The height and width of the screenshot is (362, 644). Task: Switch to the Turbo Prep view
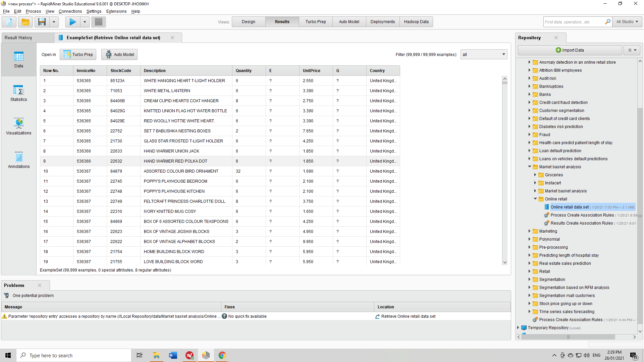pos(316,22)
